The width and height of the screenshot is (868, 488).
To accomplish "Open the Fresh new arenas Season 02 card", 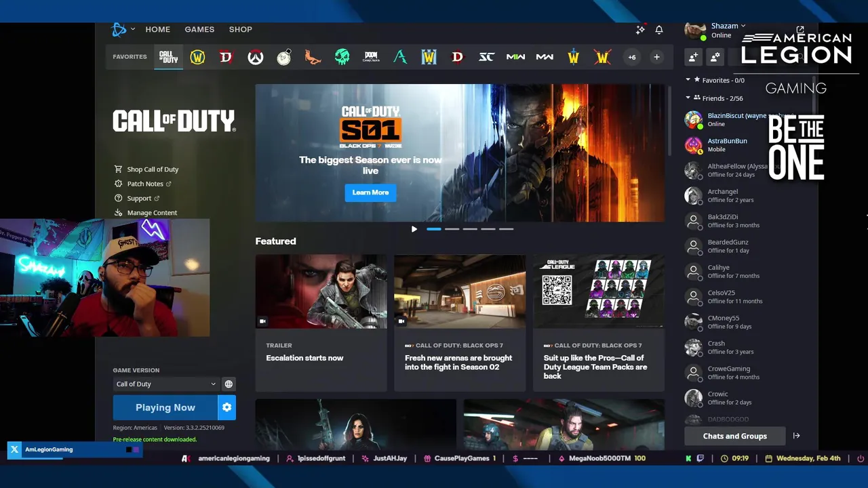I will 460,323.
